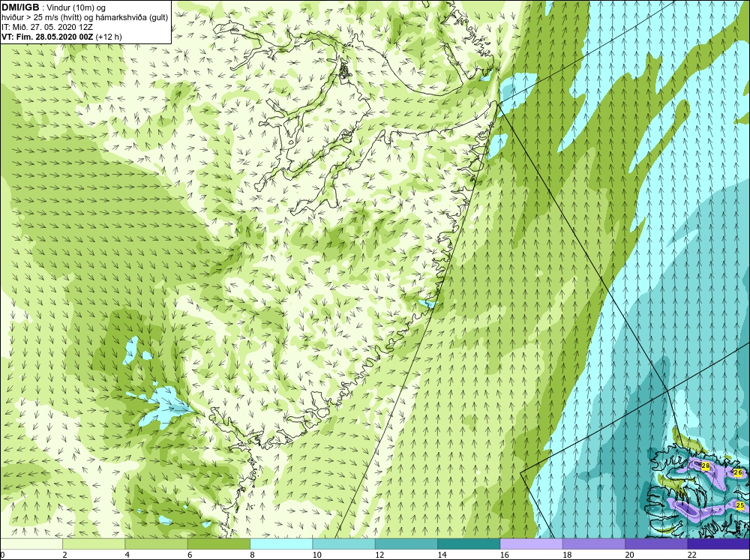Click the legend scale value '6'
This screenshot has width=750, height=560.
tap(190, 555)
